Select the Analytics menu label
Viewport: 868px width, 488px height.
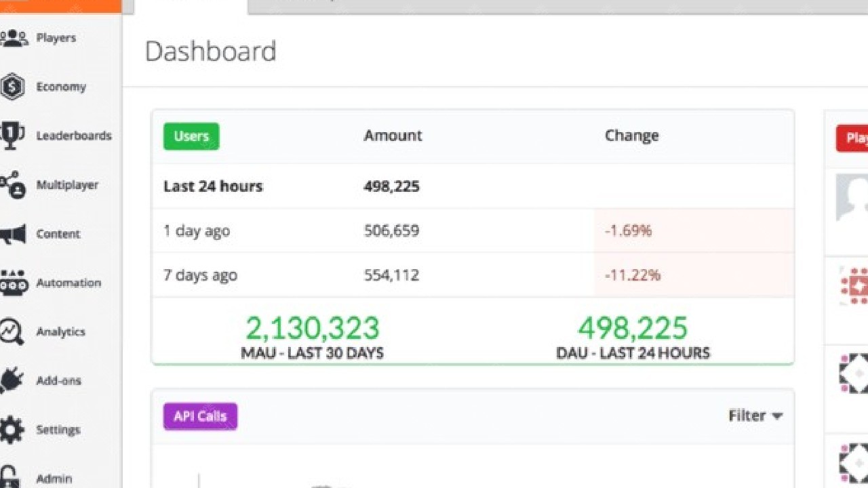(60, 331)
